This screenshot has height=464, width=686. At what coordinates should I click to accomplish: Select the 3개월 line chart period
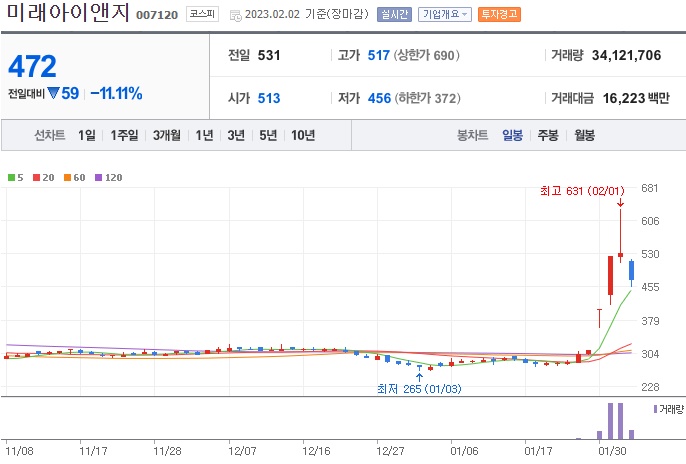coord(167,135)
